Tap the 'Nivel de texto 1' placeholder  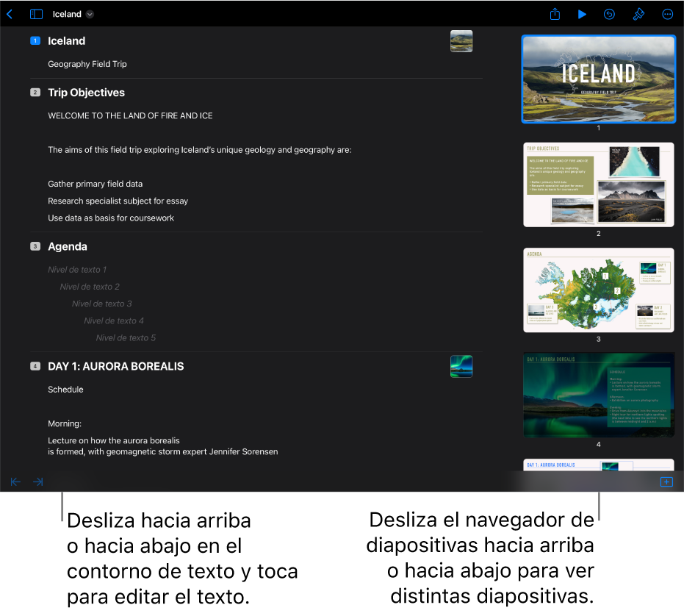tap(77, 270)
